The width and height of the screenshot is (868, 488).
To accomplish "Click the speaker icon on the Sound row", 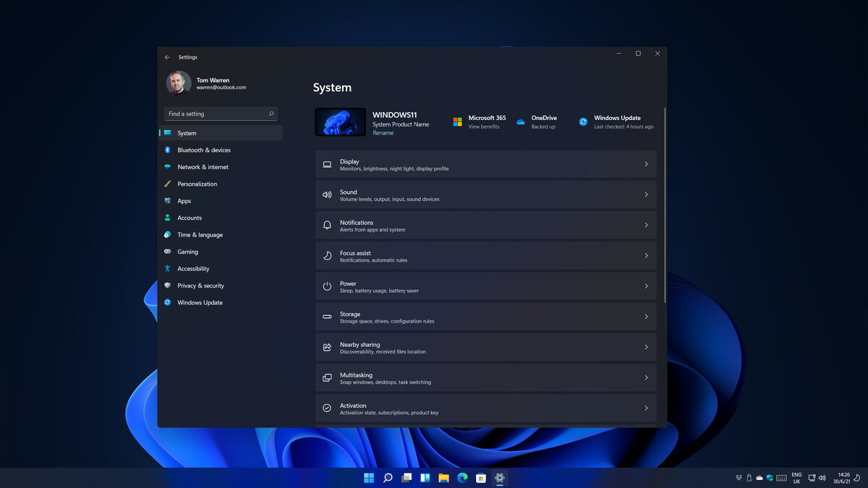I will click(327, 195).
